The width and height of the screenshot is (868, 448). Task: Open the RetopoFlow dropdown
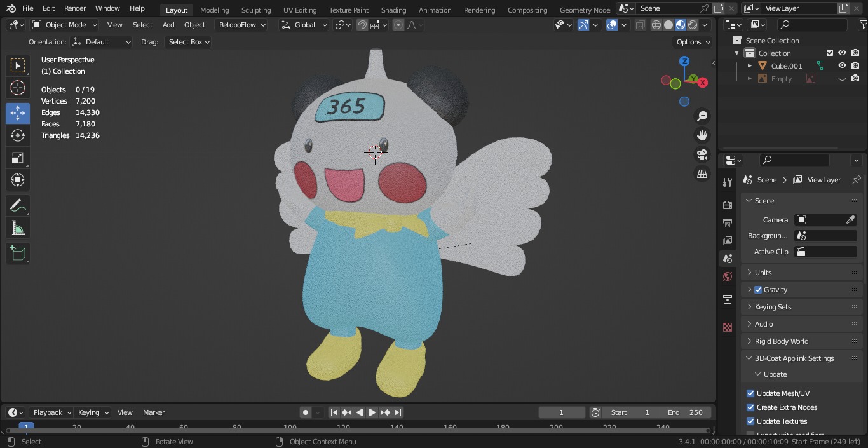tap(240, 25)
